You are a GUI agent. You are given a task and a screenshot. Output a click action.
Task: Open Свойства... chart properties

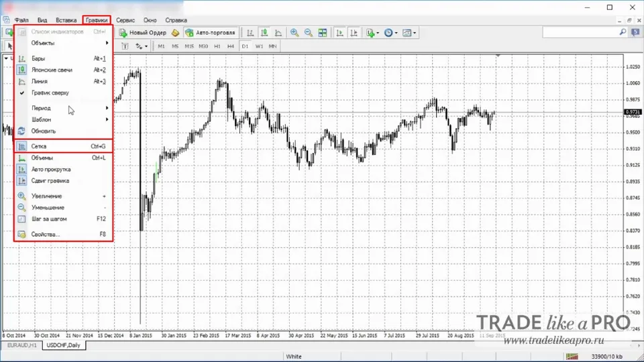tap(63, 235)
